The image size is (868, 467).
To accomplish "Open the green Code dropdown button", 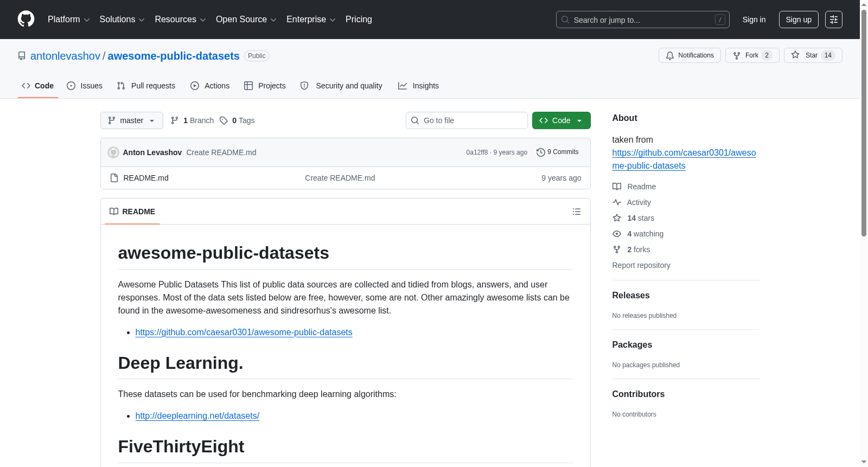I will point(561,120).
